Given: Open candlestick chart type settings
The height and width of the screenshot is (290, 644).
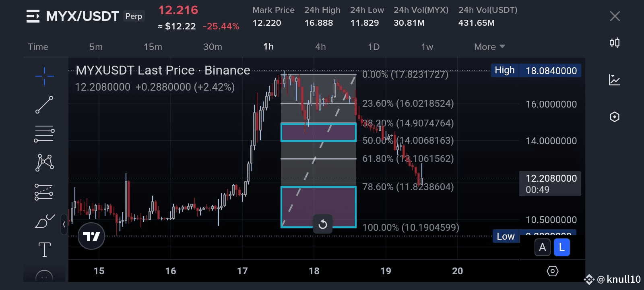Looking at the screenshot, I should tap(615, 43).
